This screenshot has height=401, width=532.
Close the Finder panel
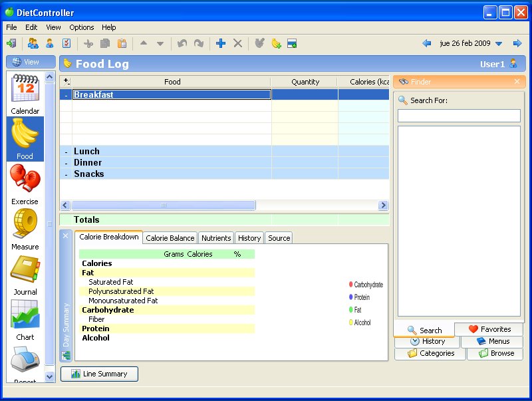click(517, 81)
